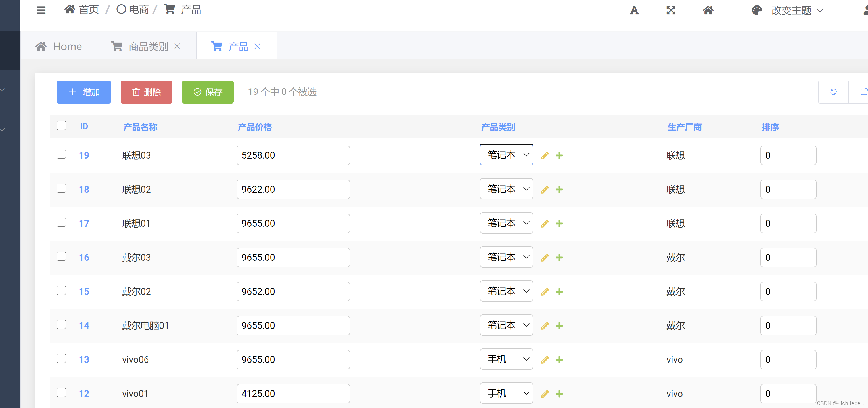Open the 产品类别 dropdown for 联想01
This screenshot has height=408, width=868.
click(506, 223)
